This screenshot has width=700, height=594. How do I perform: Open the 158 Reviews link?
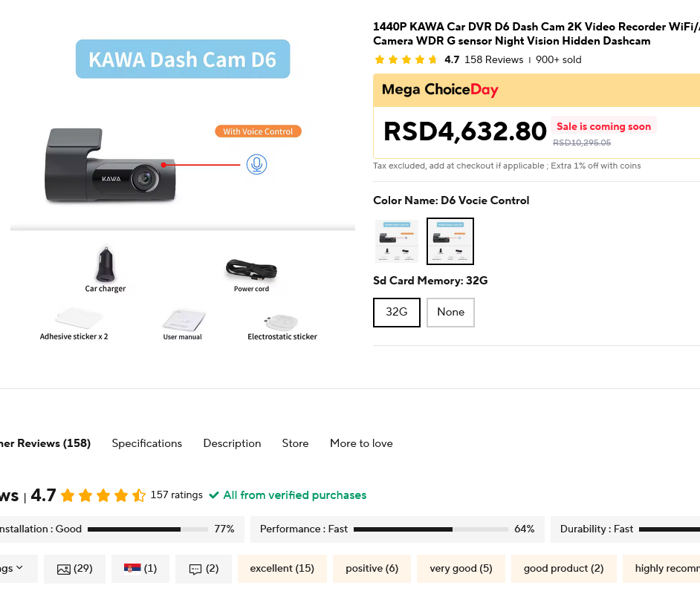pos(493,60)
